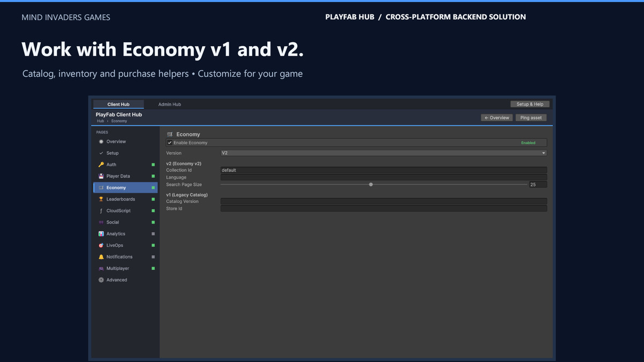Open Social page via people icon
This screenshot has width=644, height=362.
pyautogui.click(x=101, y=222)
